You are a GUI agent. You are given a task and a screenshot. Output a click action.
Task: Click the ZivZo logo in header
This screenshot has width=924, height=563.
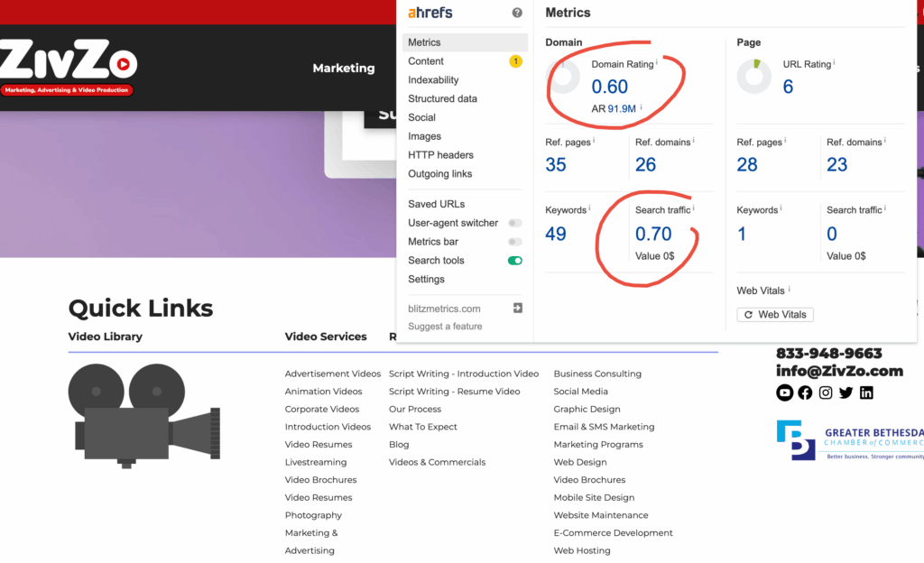pos(69,67)
